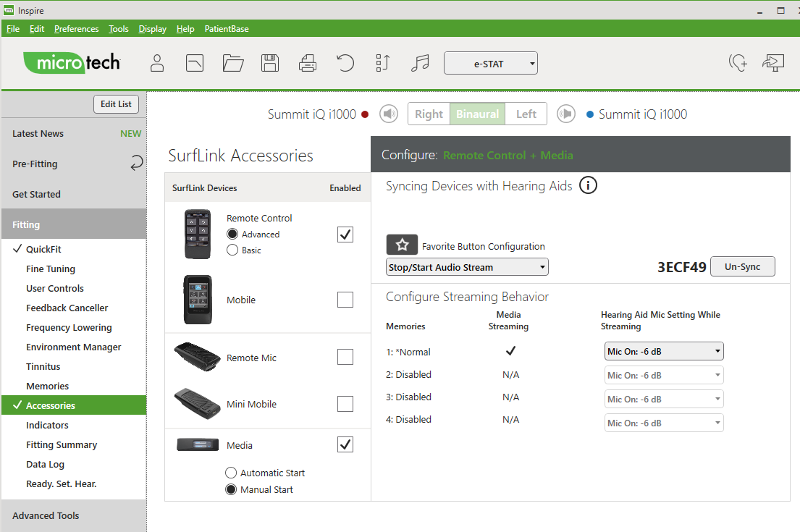The height and width of the screenshot is (532, 800).
Task: Open the Fine Tuning page
Action: click(x=74, y=269)
